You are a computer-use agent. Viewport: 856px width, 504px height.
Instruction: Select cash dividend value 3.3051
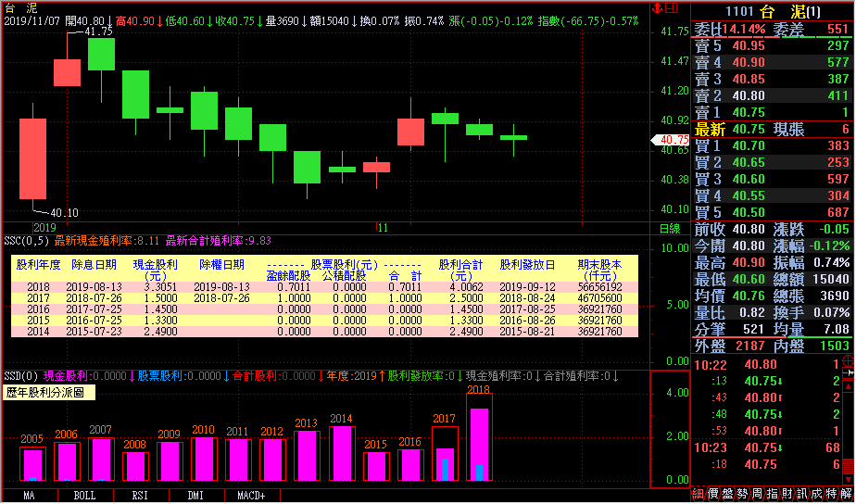[159, 287]
